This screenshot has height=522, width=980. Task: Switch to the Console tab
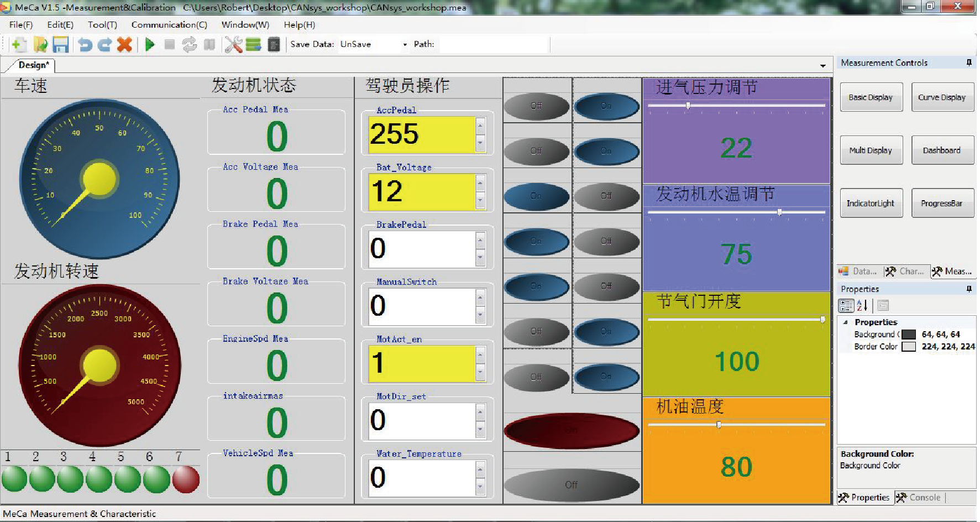919,498
